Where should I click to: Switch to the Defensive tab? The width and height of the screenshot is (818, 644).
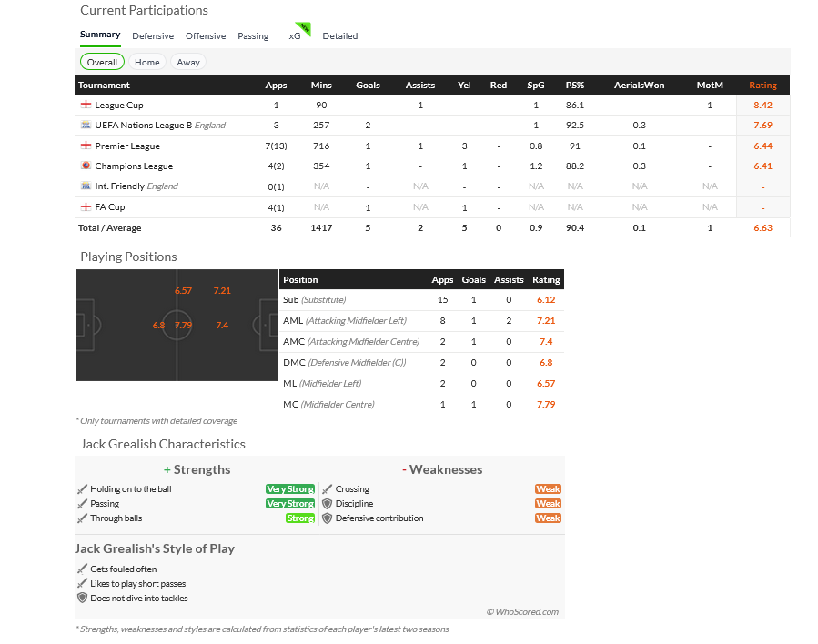click(153, 36)
